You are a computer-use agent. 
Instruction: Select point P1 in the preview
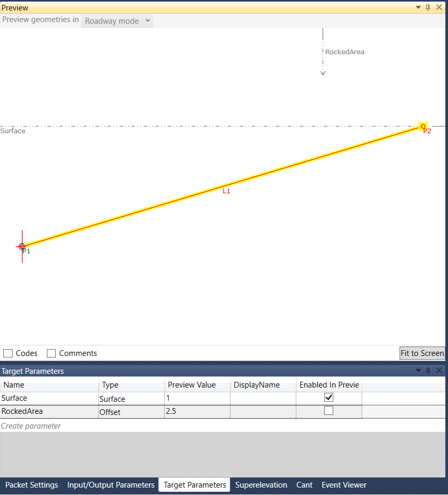coord(22,246)
